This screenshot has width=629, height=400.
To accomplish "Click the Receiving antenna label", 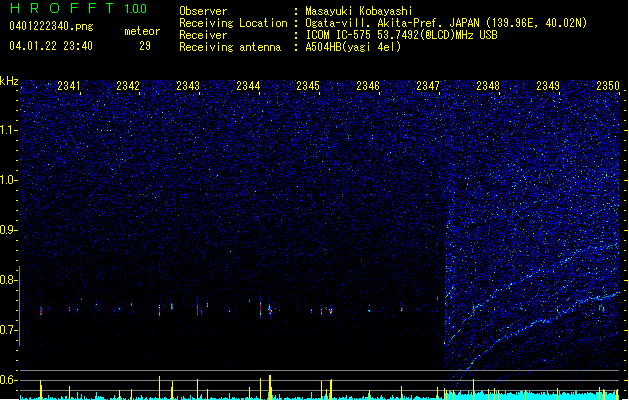I will (230, 47).
